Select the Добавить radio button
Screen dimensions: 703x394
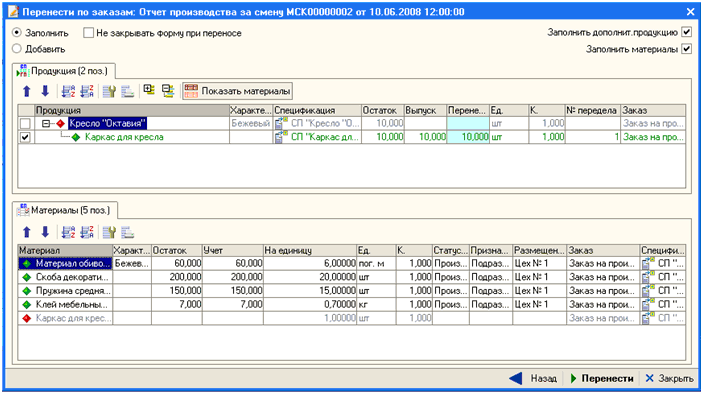17,48
